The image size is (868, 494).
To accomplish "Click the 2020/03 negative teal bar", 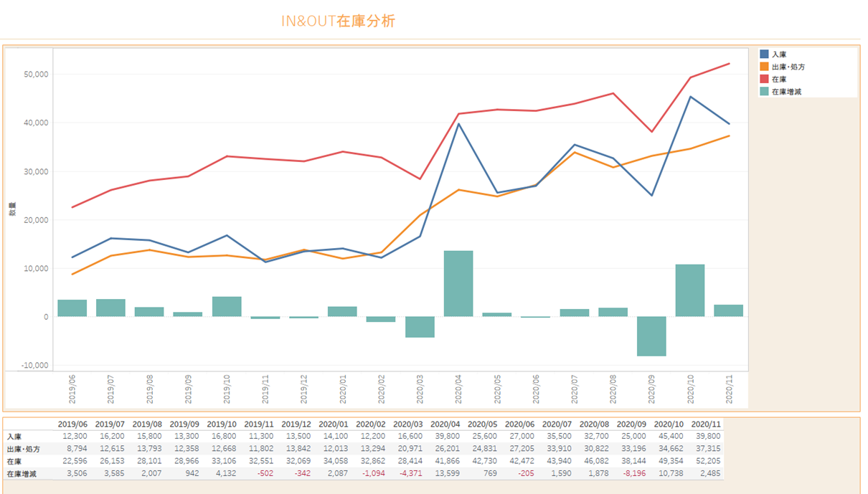I will [x=420, y=327].
